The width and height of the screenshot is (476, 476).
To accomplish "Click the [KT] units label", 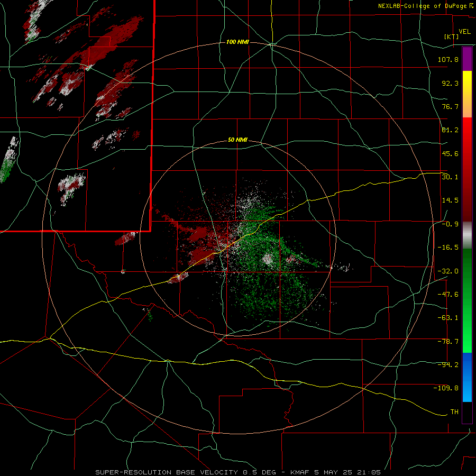I will tap(452, 36).
